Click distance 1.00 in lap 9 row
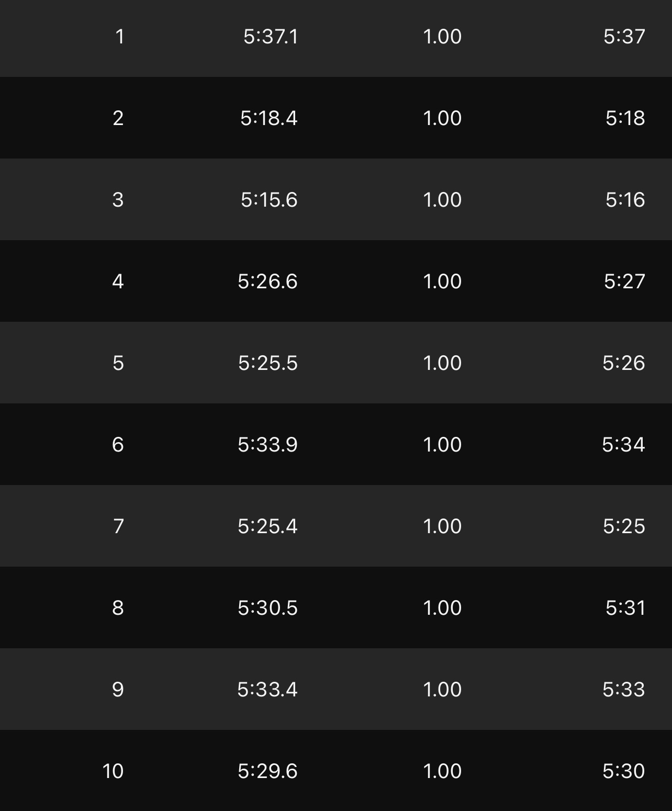Viewport: 672px width, 811px height. coord(442,690)
